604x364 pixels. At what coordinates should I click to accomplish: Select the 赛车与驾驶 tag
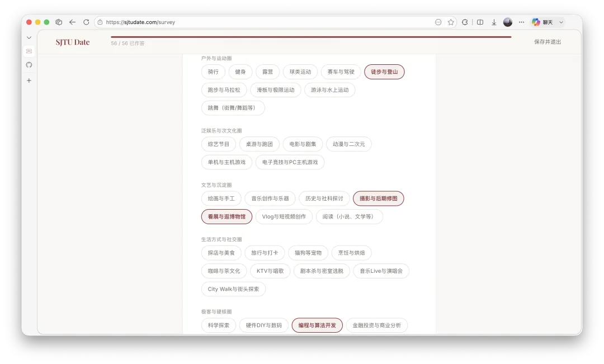click(x=341, y=72)
